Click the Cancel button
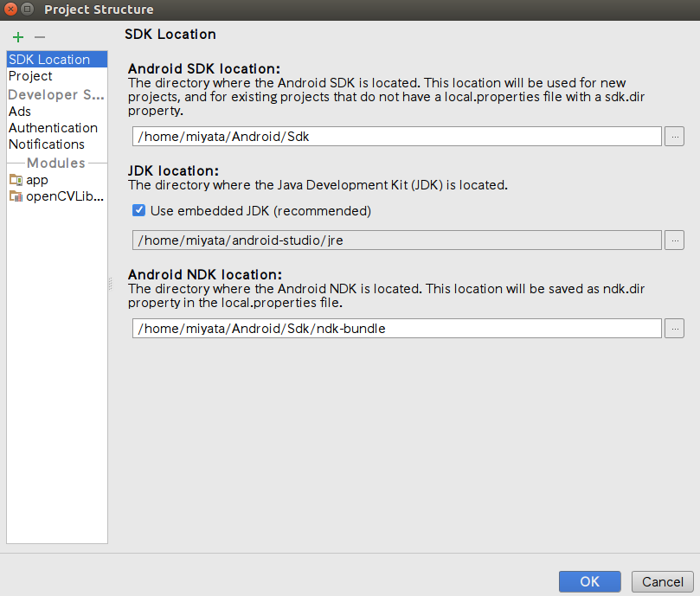This screenshot has height=596, width=700. [x=663, y=581]
